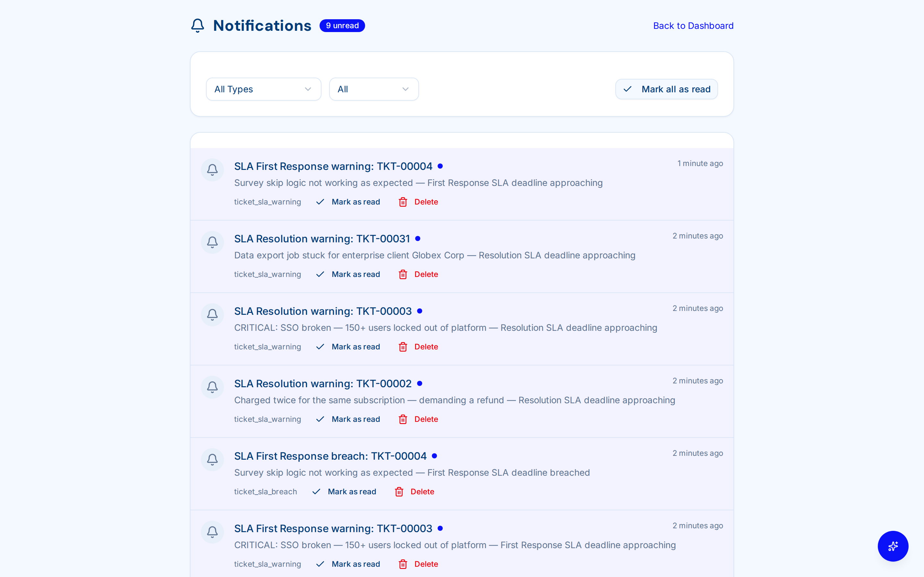Open the sparkle floating action button
The image size is (924, 577).
[893, 546]
